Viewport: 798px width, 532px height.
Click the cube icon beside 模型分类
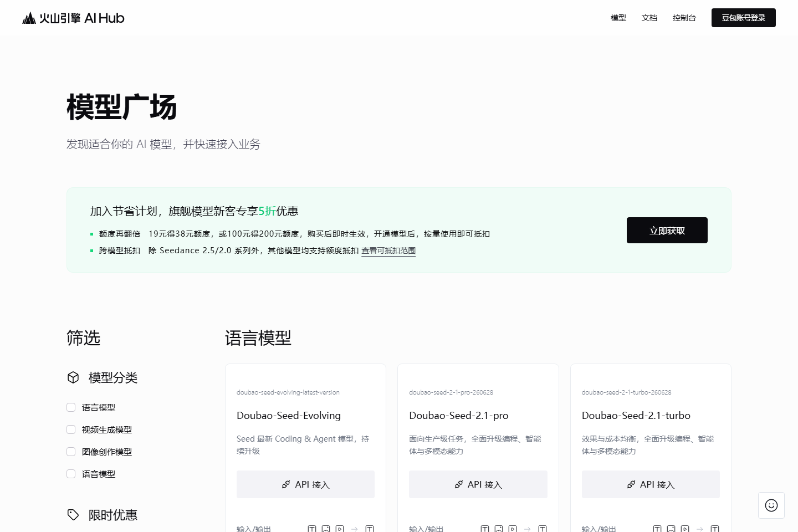coord(73,377)
